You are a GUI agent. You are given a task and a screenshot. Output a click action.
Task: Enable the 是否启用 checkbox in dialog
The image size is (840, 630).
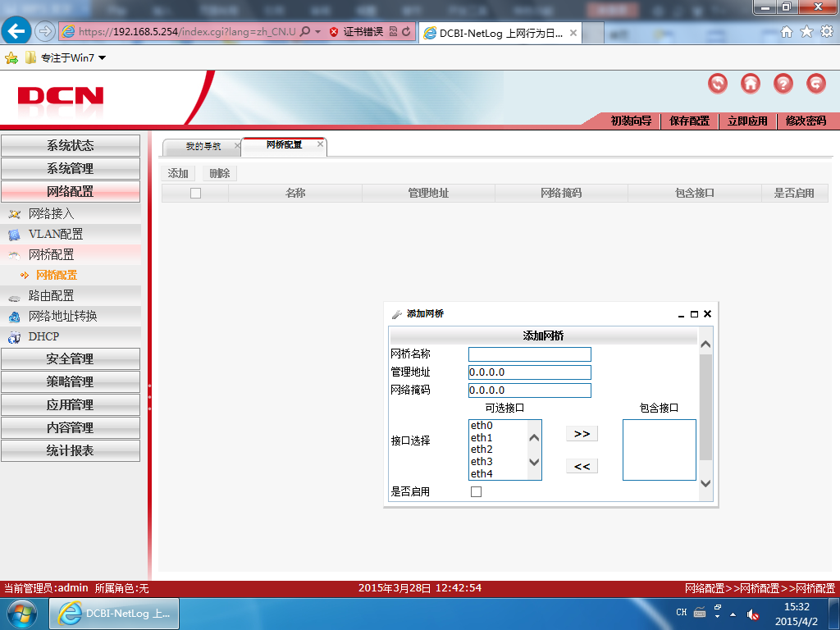[x=476, y=491]
